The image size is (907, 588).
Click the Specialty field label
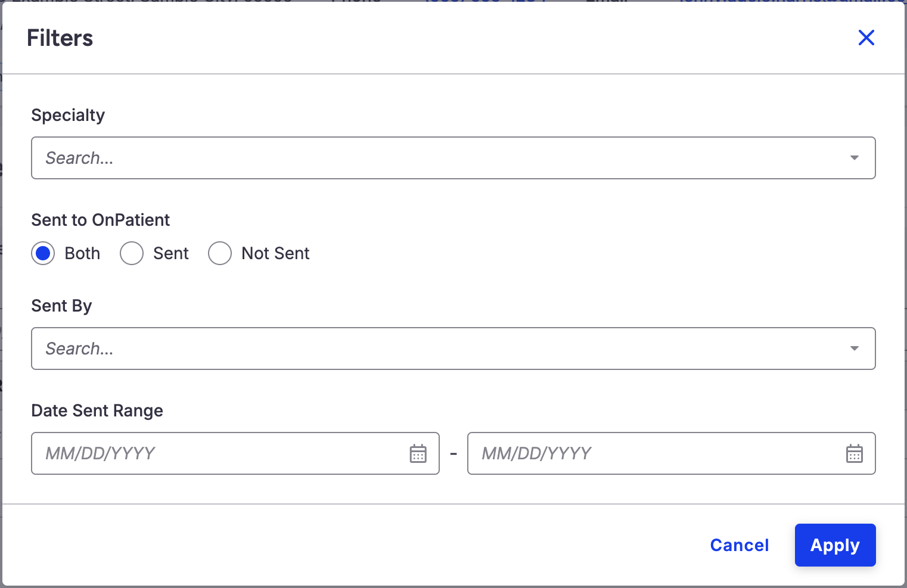(68, 115)
